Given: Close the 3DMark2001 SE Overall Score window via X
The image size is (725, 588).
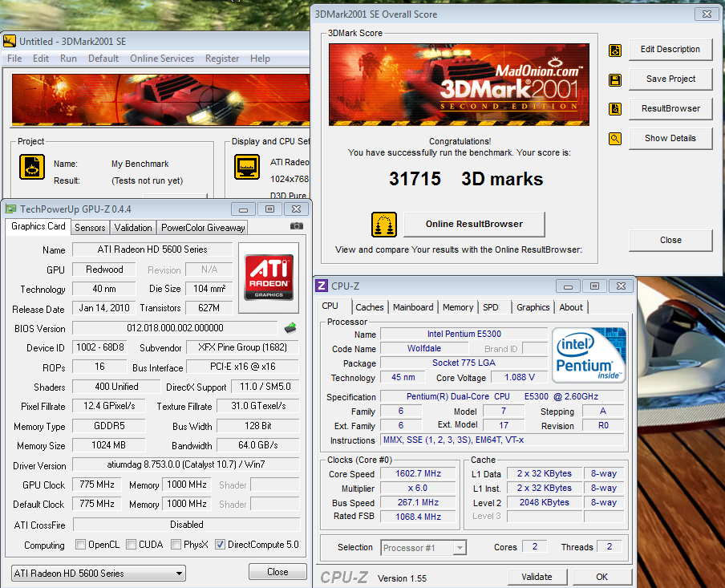Looking at the screenshot, I should coord(707,14).
